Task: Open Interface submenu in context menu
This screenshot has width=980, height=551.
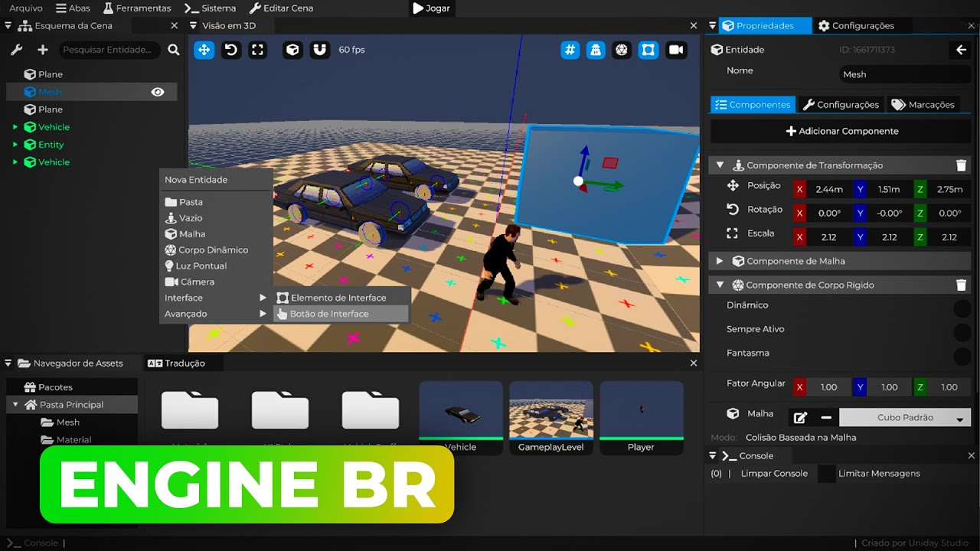Action: coord(216,298)
